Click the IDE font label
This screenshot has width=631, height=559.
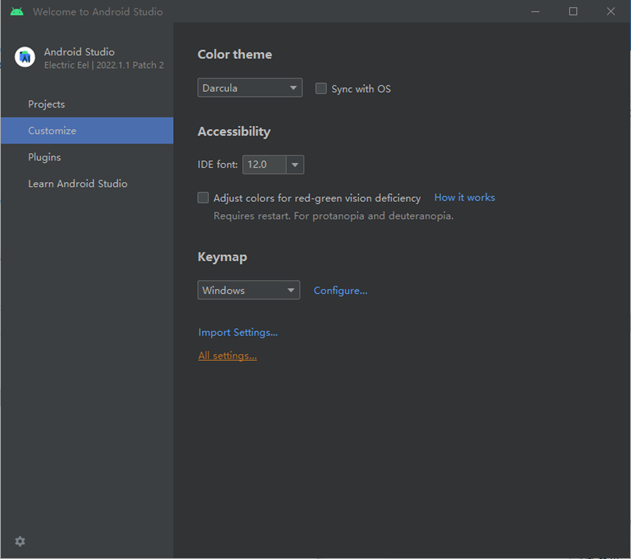point(217,165)
